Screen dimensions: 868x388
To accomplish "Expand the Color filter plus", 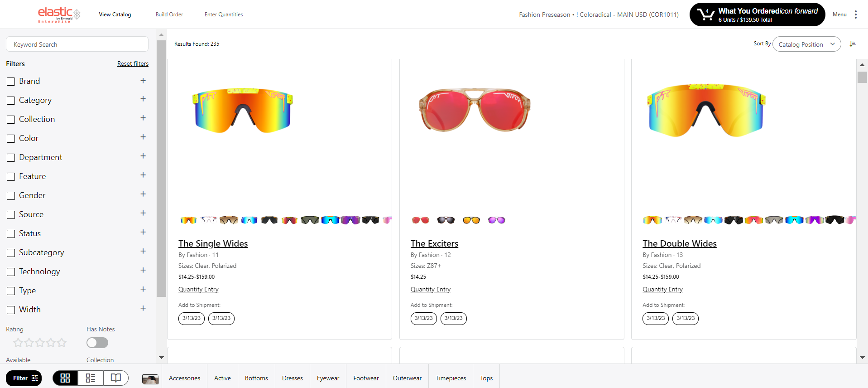I will click(x=143, y=137).
